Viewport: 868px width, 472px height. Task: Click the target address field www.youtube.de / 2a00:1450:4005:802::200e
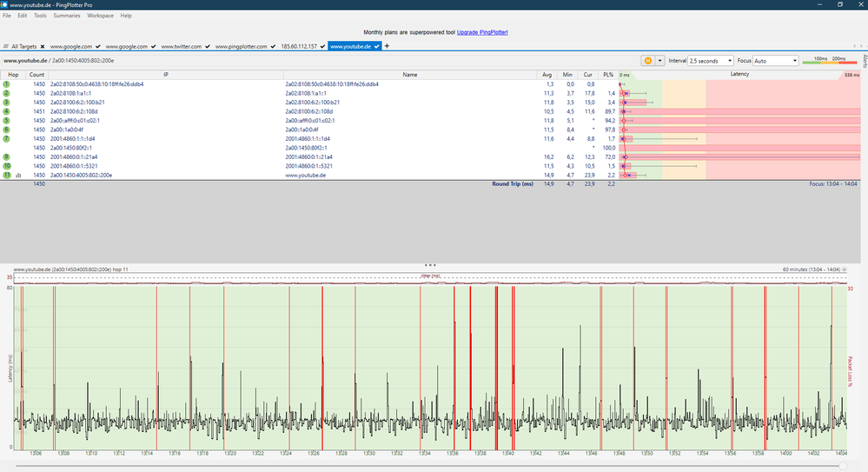click(59, 61)
